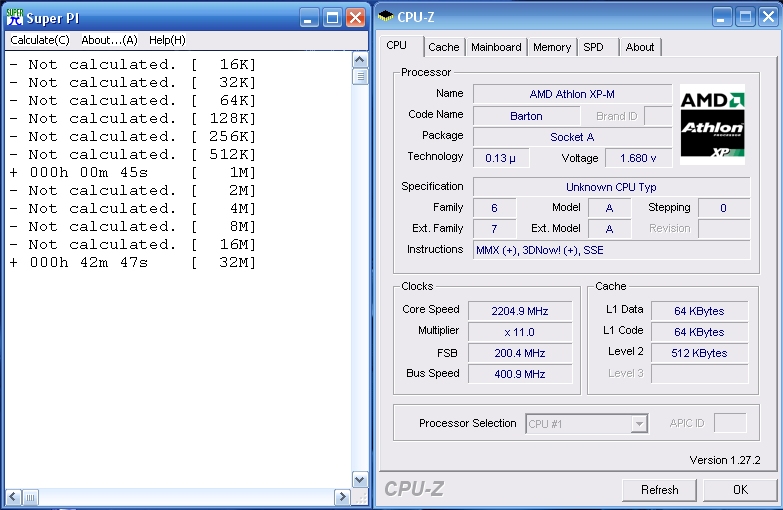This screenshot has width=783, height=510.
Task: Open the About...(A) menu in Super PI
Action: (x=109, y=40)
